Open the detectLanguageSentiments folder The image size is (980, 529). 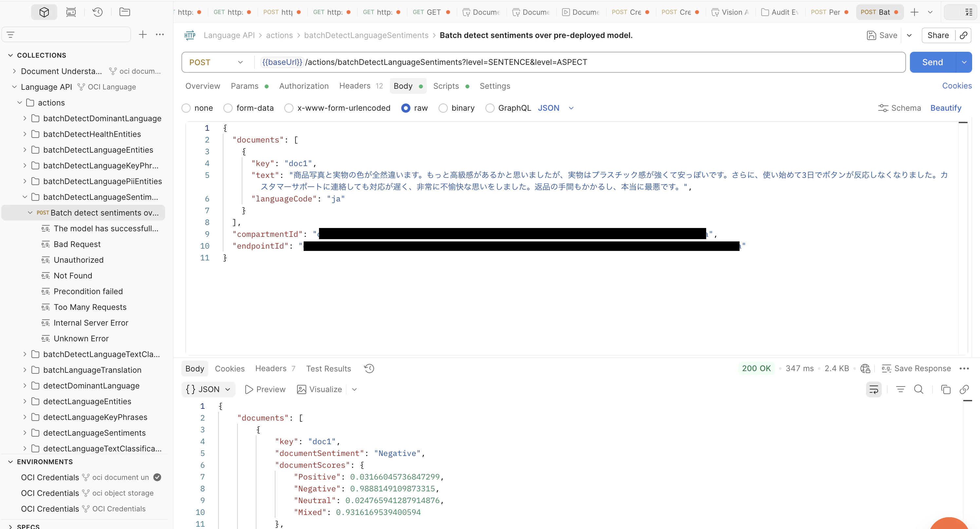(94, 433)
